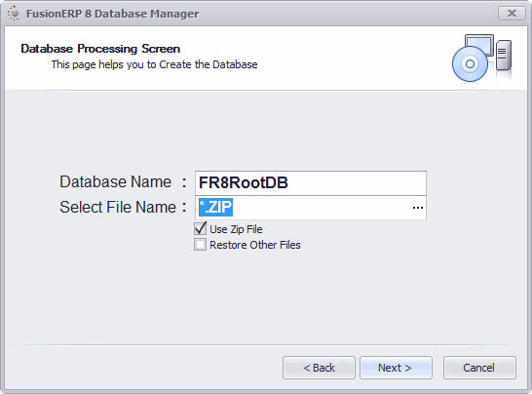Click the monitor graphic in header

tap(479, 44)
